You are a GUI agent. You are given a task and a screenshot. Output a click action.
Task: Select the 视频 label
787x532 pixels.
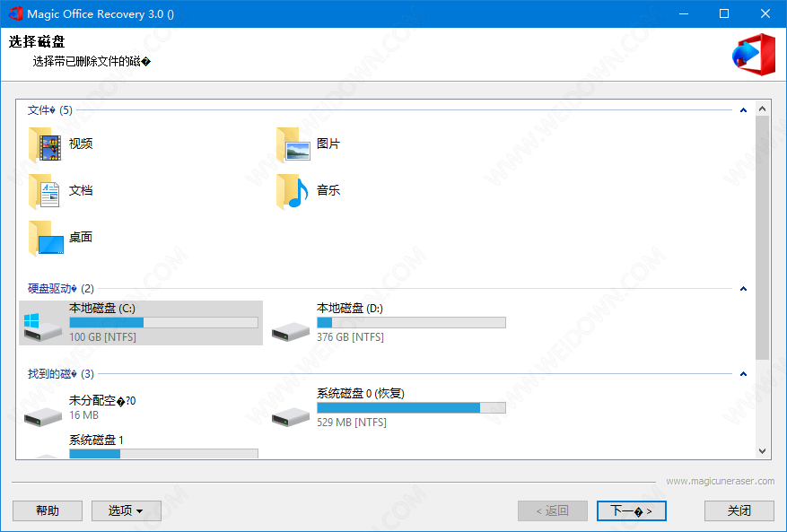click(81, 144)
